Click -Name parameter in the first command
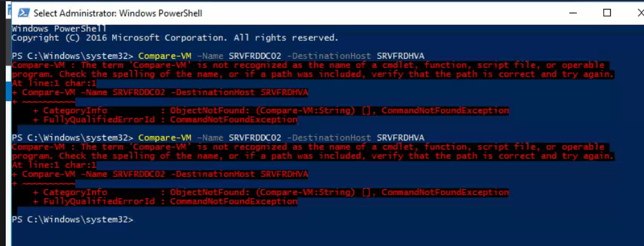Image resolution: width=644 pixels, height=246 pixels. coord(210,56)
